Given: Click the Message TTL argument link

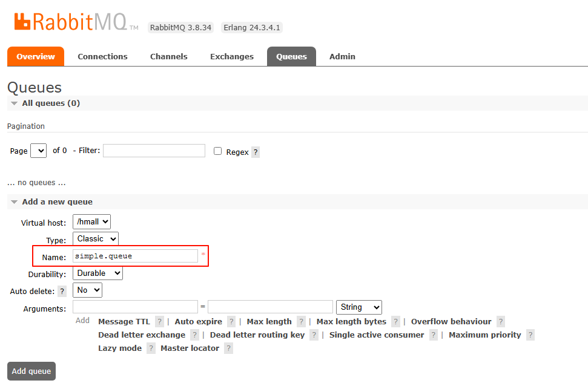Looking at the screenshot, I should 124,321.
